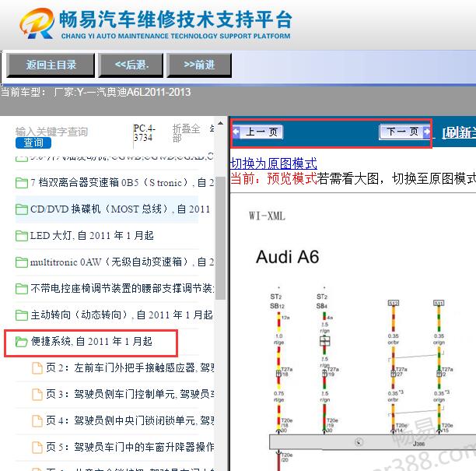
Task: Click document icon of 页 4
Action: (x=37, y=421)
